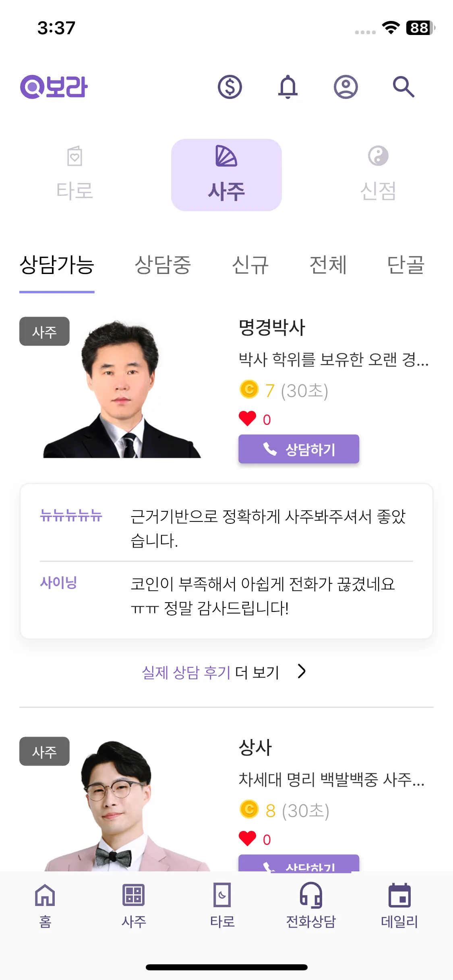Open 명경박사 profile photo
The height and width of the screenshot is (980, 453).
[122, 389]
